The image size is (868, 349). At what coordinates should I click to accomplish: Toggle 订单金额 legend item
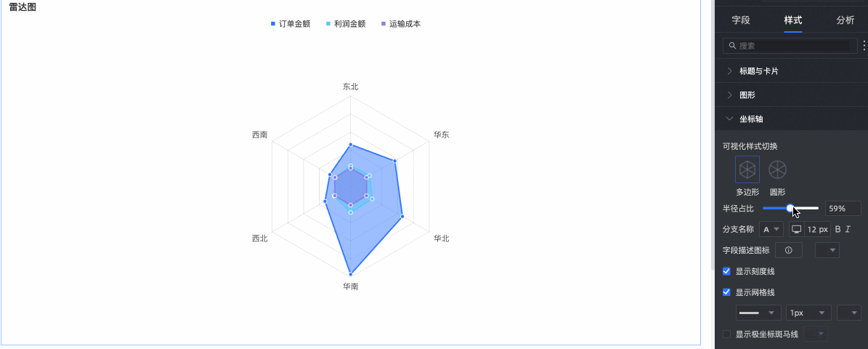click(290, 24)
